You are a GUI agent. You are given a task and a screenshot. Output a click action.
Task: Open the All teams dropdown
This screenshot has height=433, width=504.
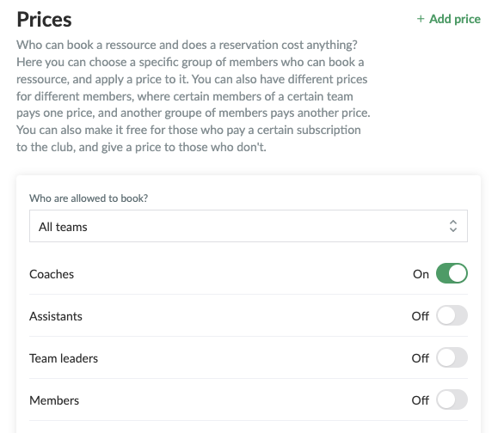point(249,226)
